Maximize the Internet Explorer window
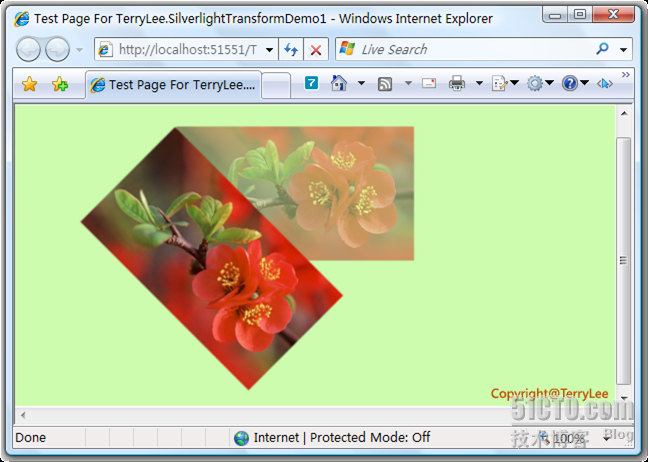The width and height of the screenshot is (648, 462). click(x=580, y=15)
